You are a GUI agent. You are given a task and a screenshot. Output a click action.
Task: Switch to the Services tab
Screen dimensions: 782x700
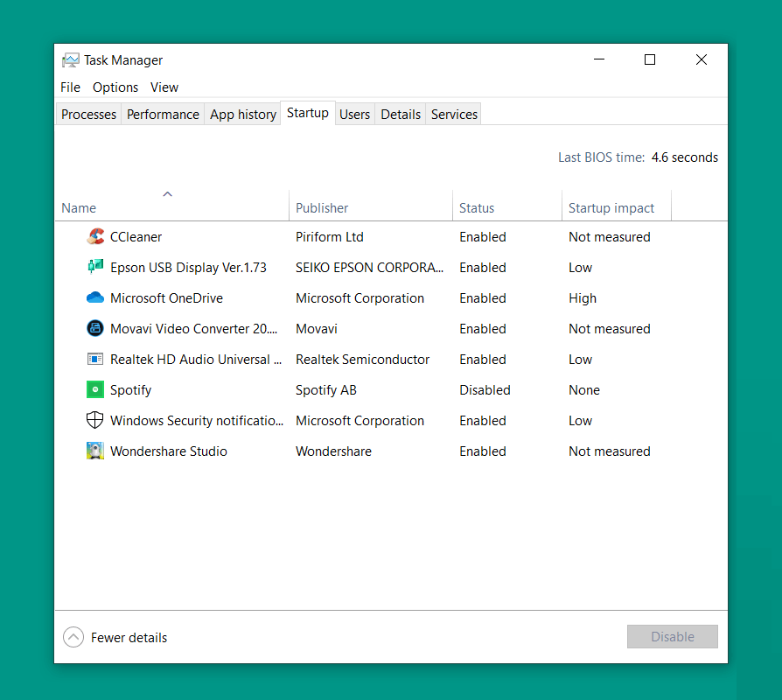(454, 115)
